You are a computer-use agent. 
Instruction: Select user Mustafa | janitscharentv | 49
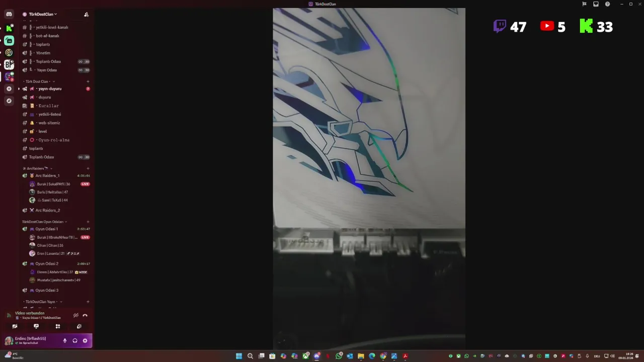(55, 280)
